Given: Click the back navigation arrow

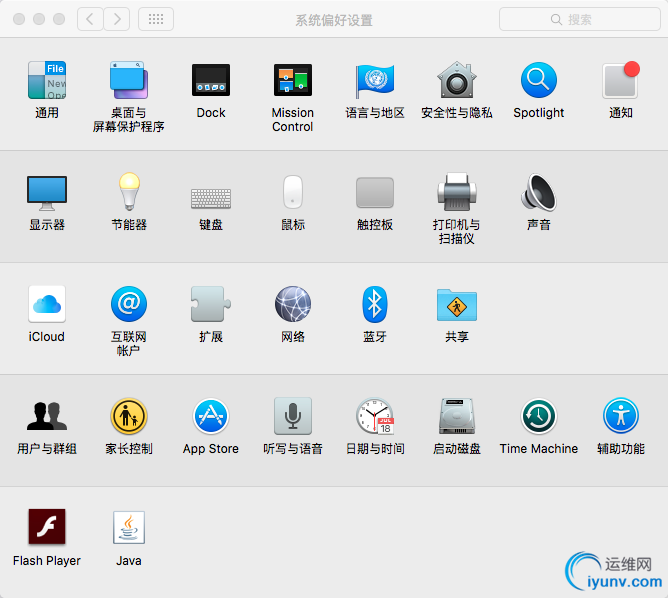Looking at the screenshot, I should 90,19.
